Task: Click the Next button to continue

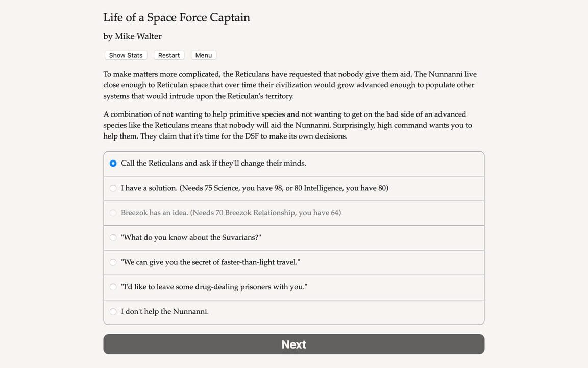Action: click(293, 344)
